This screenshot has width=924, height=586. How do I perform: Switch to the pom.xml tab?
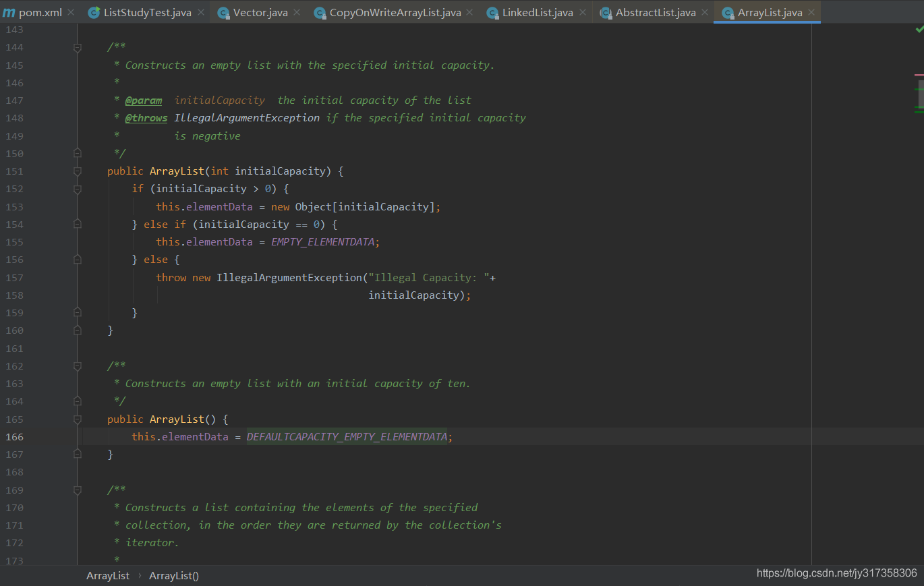(39, 12)
